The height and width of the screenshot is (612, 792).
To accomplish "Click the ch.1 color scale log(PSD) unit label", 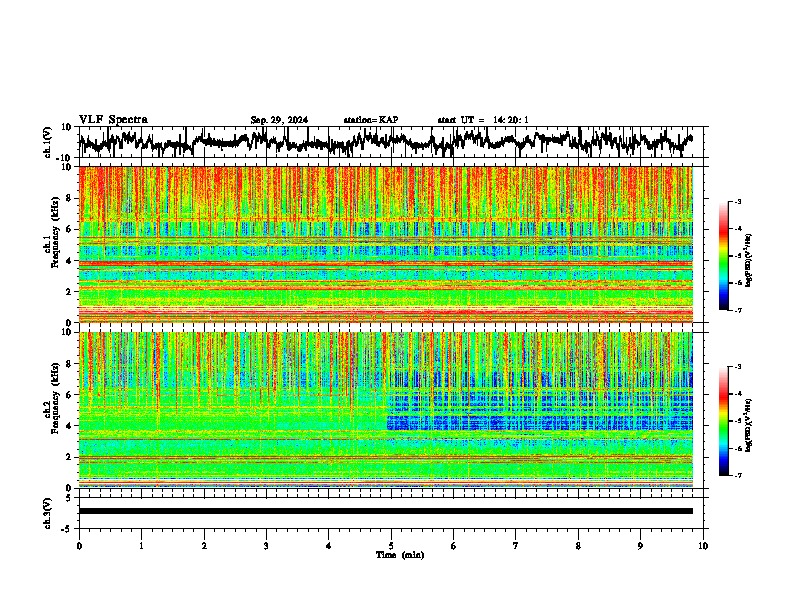I will (749, 260).
